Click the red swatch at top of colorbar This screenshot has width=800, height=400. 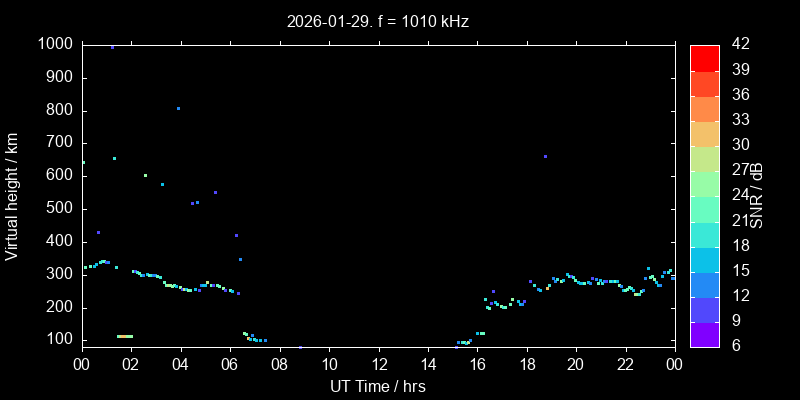pyautogui.click(x=704, y=58)
